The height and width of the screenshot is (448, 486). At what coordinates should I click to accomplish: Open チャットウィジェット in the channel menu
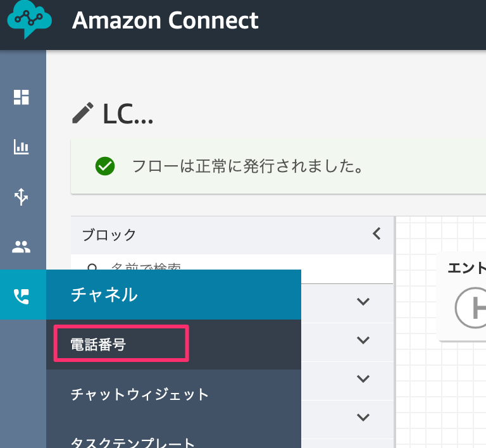pos(140,395)
